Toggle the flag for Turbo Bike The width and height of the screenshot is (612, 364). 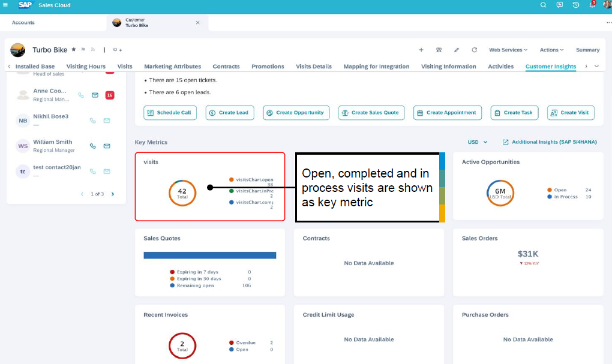pyautogui.click(x=83, y=50)
